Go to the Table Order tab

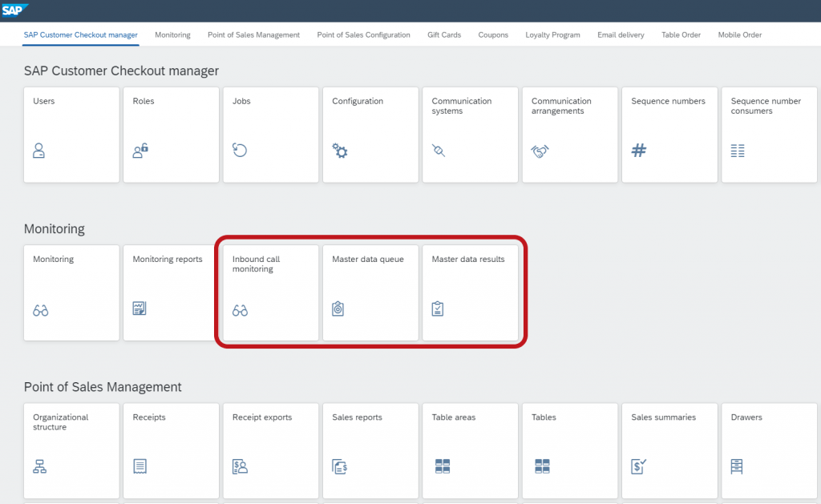tap(681, 35)
